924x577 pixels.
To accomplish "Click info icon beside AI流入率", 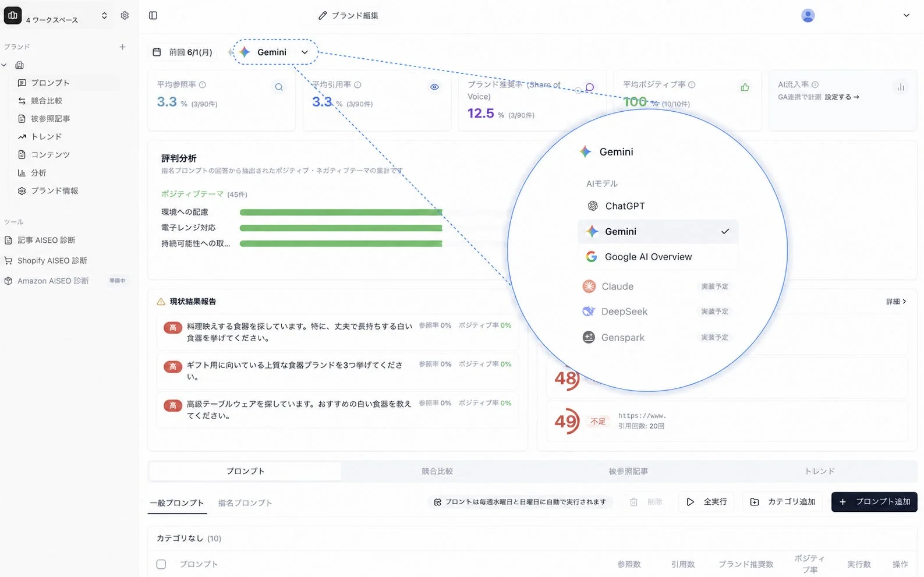I will [815, 84].
